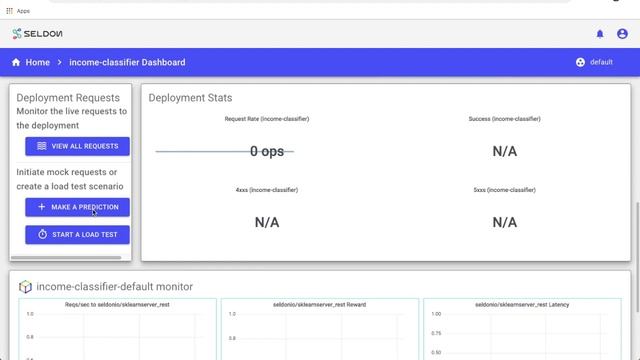
Task: Click the Home house icon in breadcrumb
Action: [16, 62]
